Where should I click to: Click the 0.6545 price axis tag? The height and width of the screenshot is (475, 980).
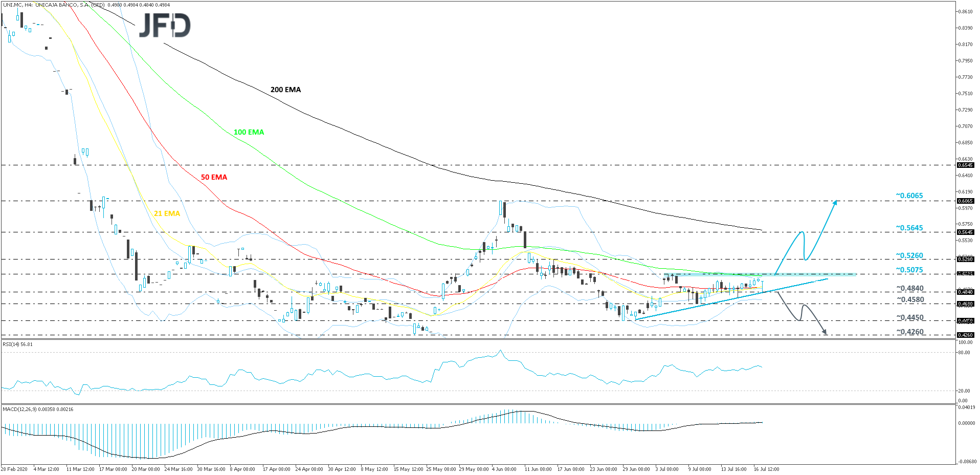(x=965, y=165)
